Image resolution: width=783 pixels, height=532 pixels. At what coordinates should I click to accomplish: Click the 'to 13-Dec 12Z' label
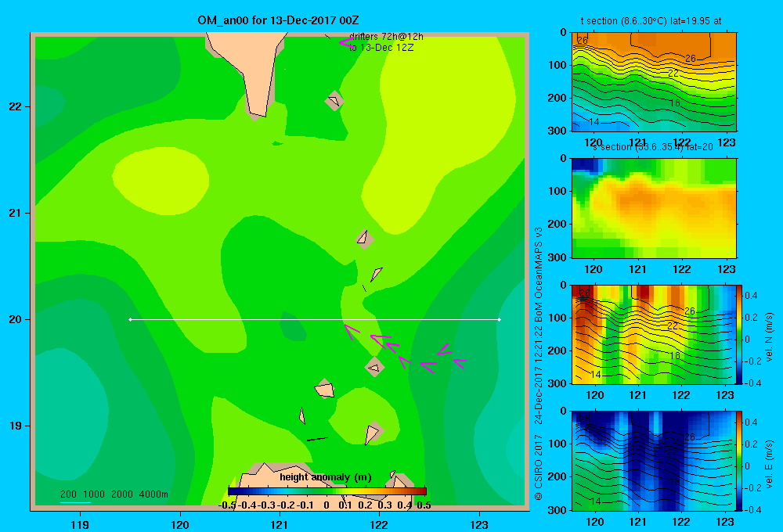pos(381,48)
